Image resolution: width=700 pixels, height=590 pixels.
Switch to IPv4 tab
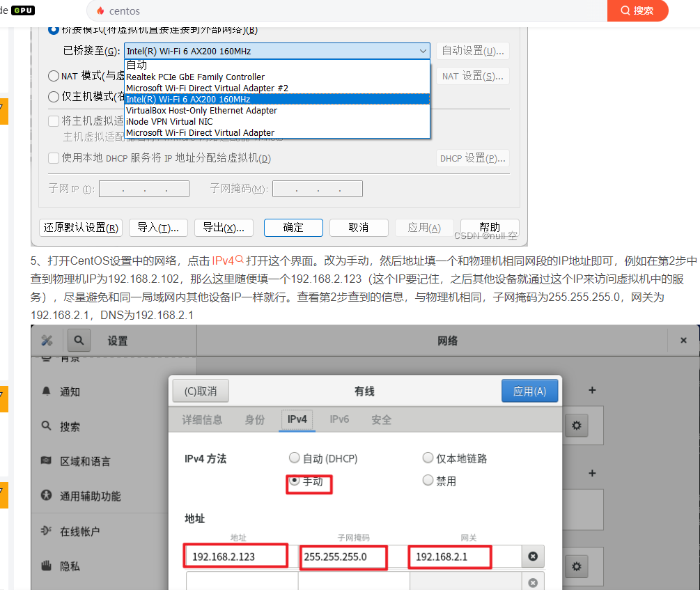[297, 419]
